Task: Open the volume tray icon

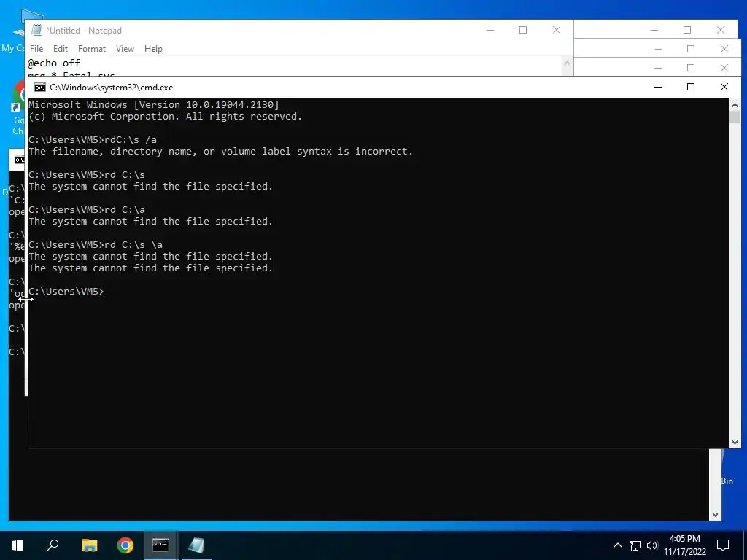Action: pyautogui.click(x=652, y=545)
